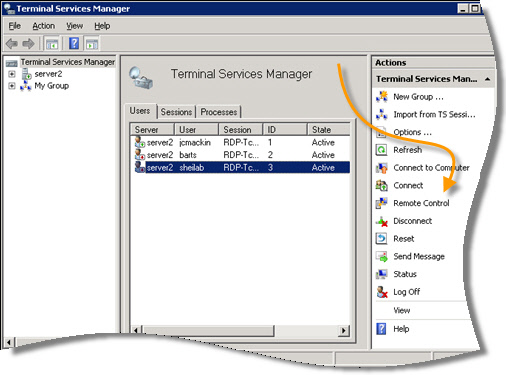Select the jcmackin user cell
The image size is (506, 375).
195,143
